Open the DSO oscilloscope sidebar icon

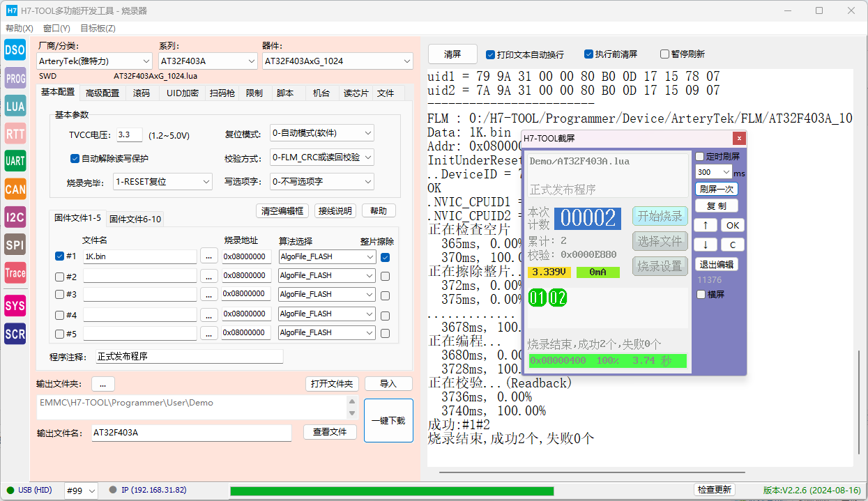tap(15, 49)
